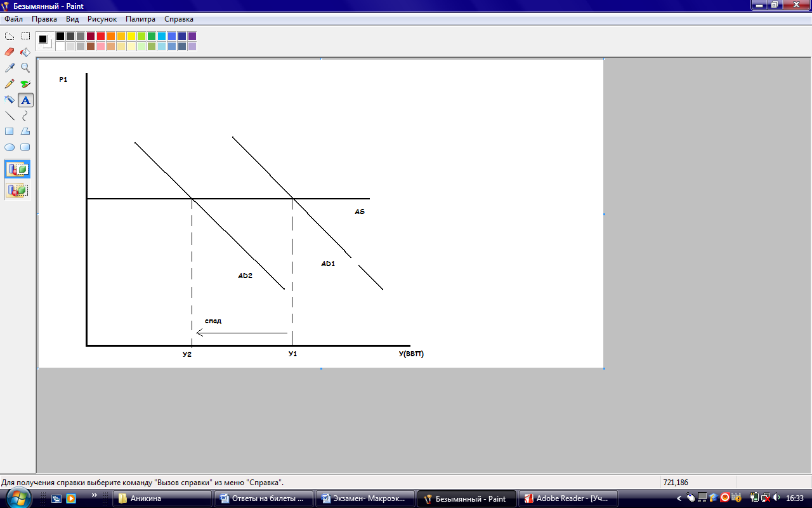Click the 'AD1' label on the canvas
This screenshot has width=812, height=508.
point(328,264)
